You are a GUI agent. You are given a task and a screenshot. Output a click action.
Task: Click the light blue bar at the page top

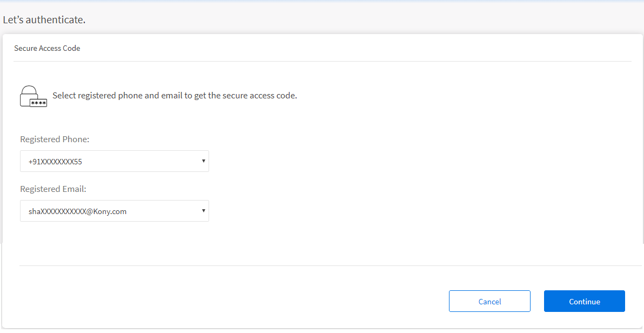322,1
